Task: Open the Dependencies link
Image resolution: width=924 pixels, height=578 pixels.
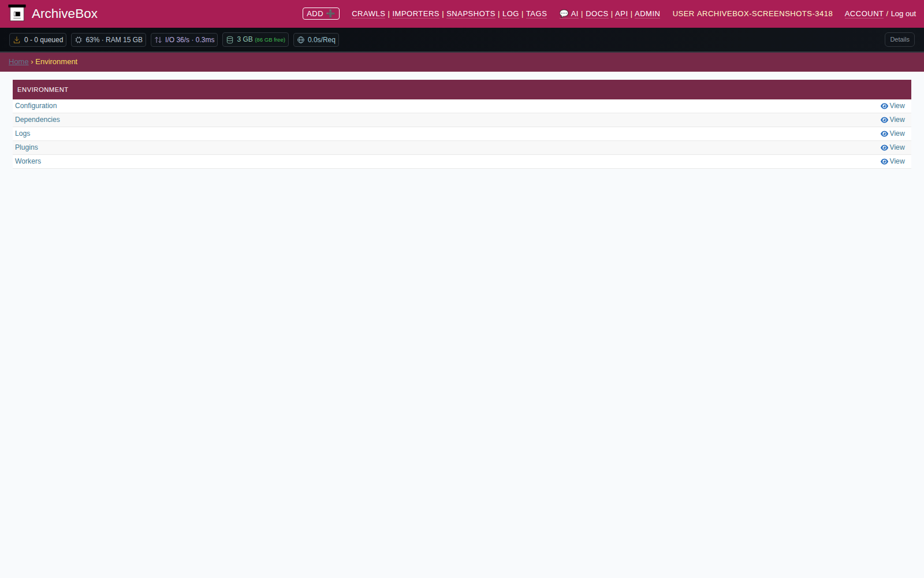Action: click(x=38, y=120)
